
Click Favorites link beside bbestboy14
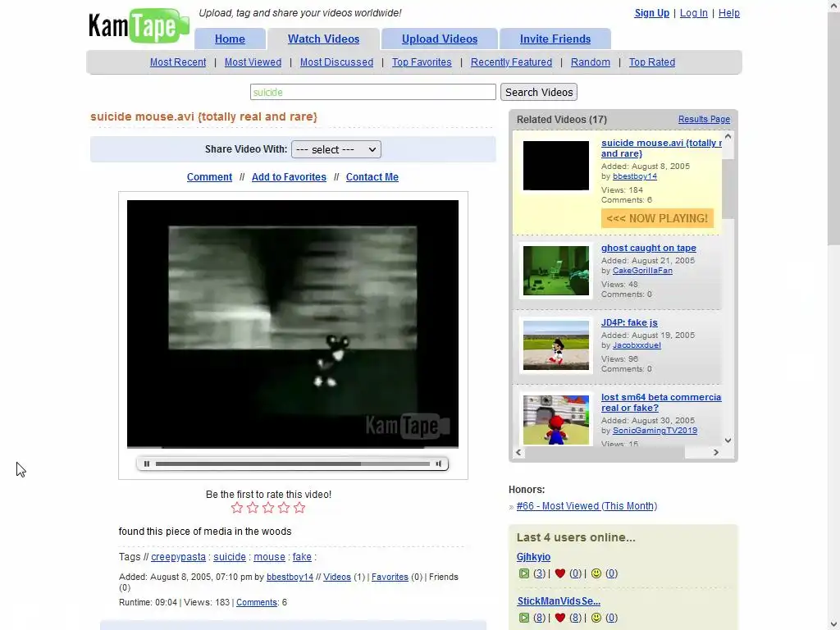[x=390, y=577]
